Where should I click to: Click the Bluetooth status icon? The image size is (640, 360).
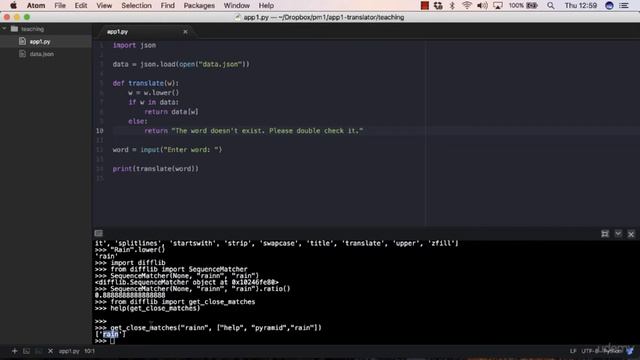coord(452,5)
